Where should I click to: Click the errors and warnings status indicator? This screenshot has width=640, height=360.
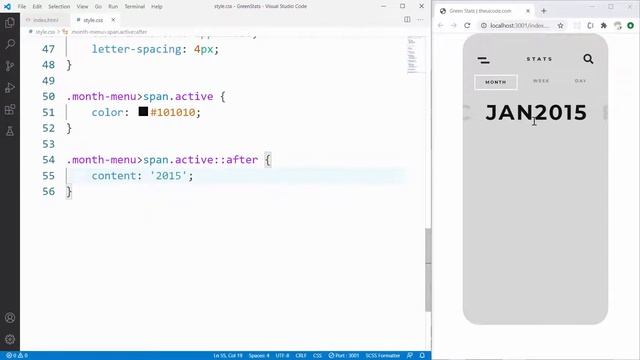click(17, 356)
